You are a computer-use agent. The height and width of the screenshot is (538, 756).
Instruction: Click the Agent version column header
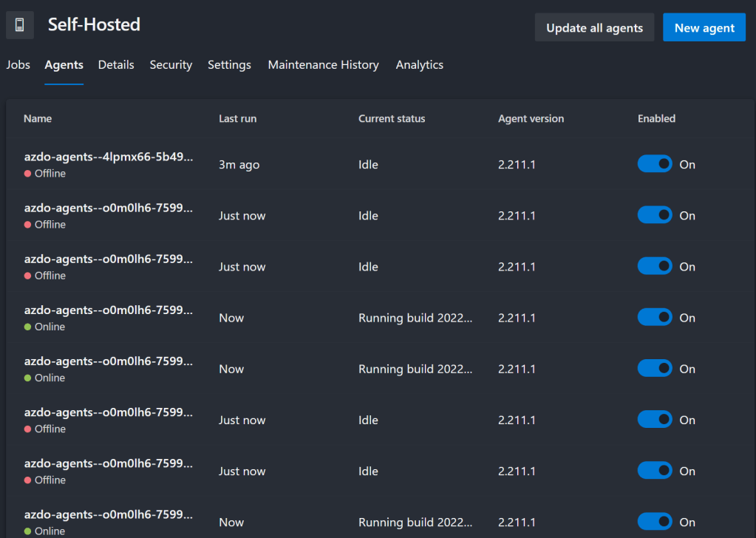pos(531,118)
